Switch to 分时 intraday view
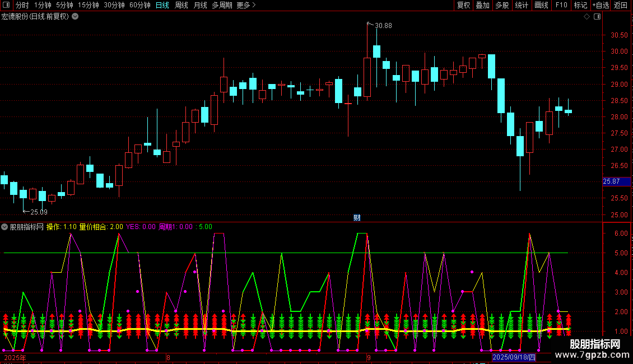The height and width of the screenshot is (364, 633). pos(22,5)
